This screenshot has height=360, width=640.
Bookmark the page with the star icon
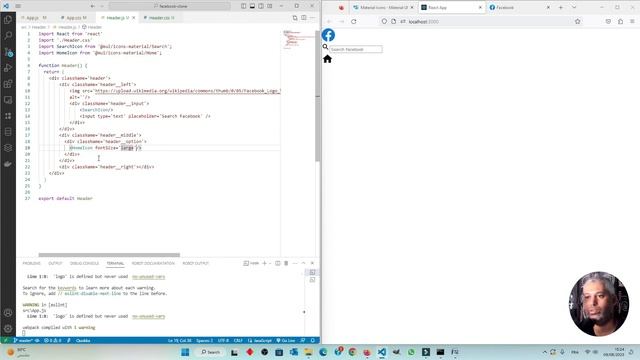(x=577, y=21)
